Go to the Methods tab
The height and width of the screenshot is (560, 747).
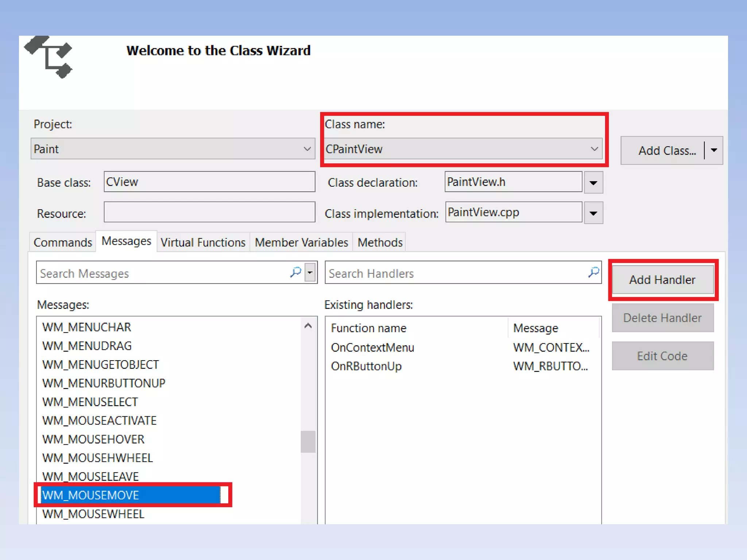pos(380,242)
